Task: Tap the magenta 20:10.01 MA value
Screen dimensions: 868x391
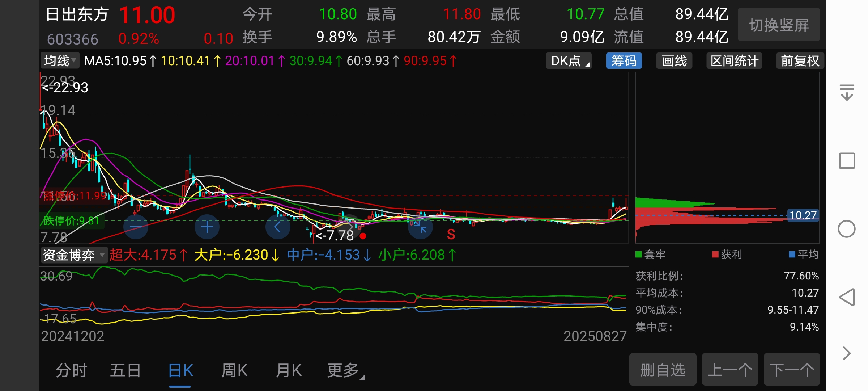Action: click(255, 61)
